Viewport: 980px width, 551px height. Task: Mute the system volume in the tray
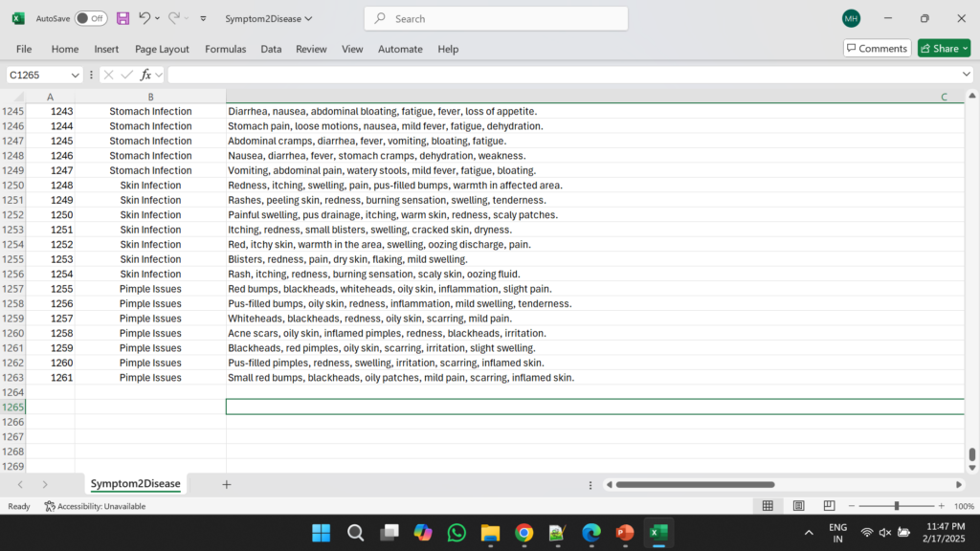(884, 532)
